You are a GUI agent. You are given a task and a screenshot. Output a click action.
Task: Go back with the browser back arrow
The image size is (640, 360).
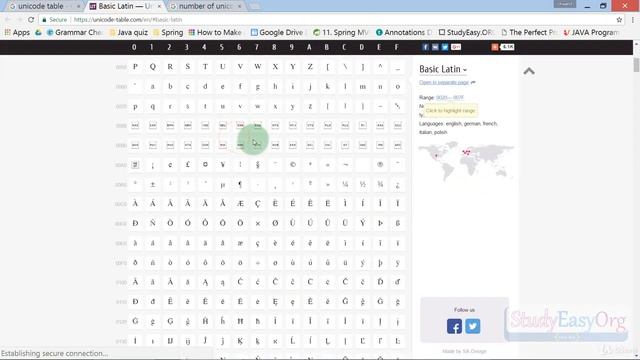coord(7,19)
